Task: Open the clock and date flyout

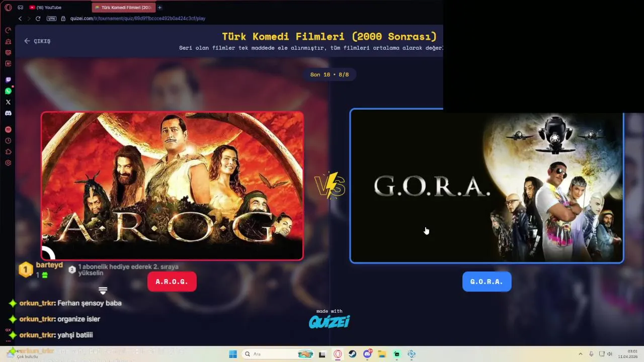Action: (x=628, y=354)
